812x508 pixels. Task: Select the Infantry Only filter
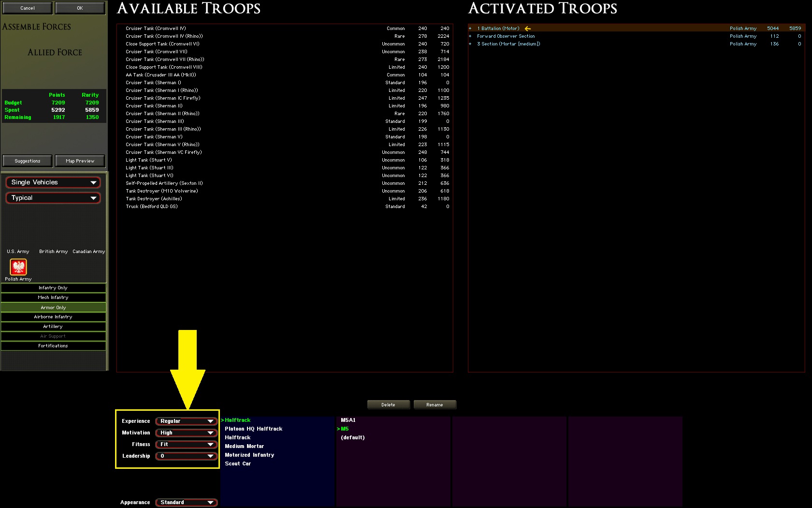53,288
